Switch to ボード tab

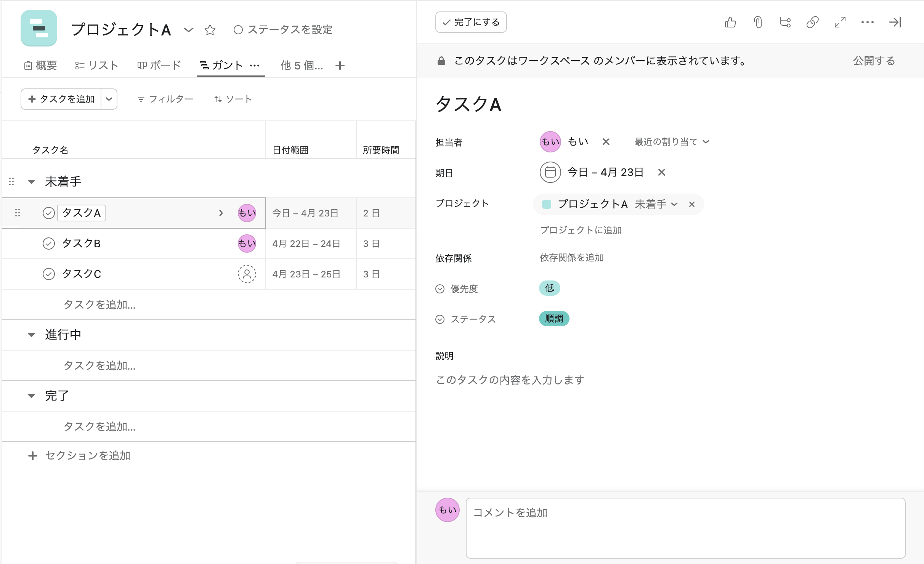click(159, 66)
